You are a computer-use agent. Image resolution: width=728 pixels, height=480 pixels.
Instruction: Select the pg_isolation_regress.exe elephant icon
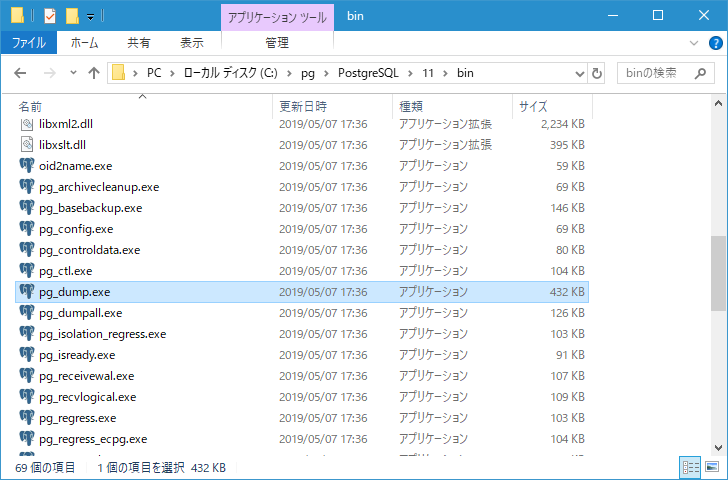pos(27,334)
